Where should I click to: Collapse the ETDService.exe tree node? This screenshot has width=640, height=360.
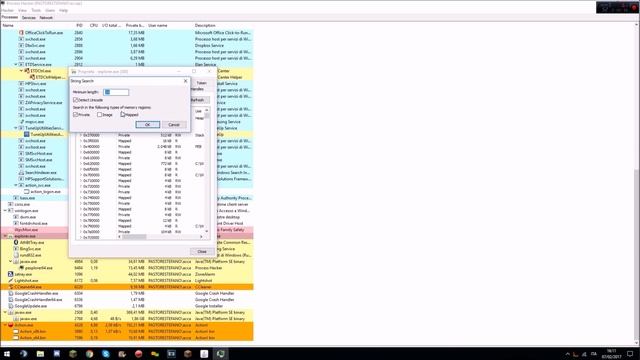[16, 64]
